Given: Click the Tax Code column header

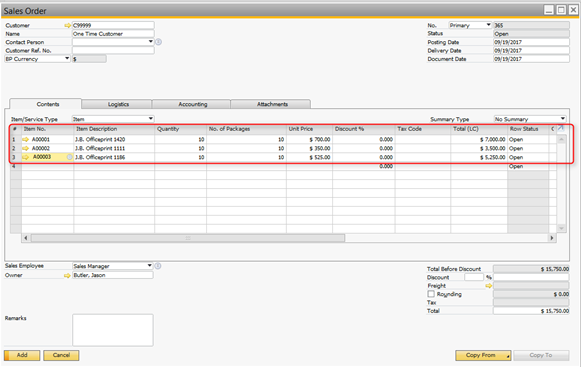Looking at the screenshot, I should [423, 129].
